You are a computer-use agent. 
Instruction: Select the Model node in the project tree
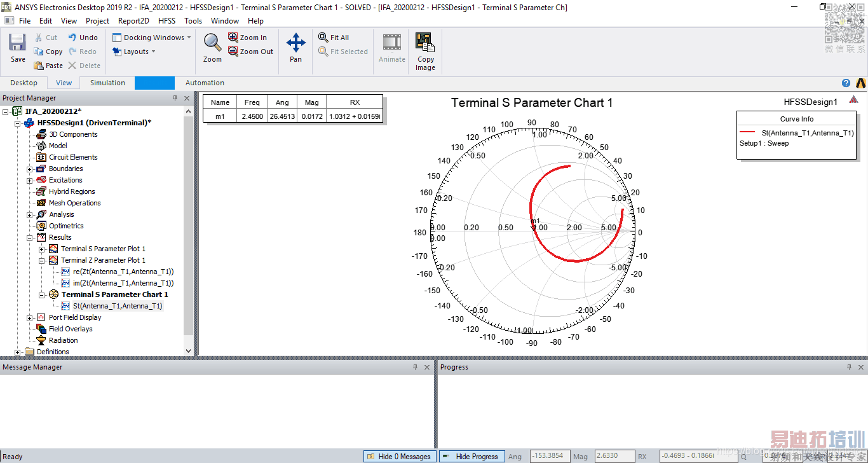[58, 146]
